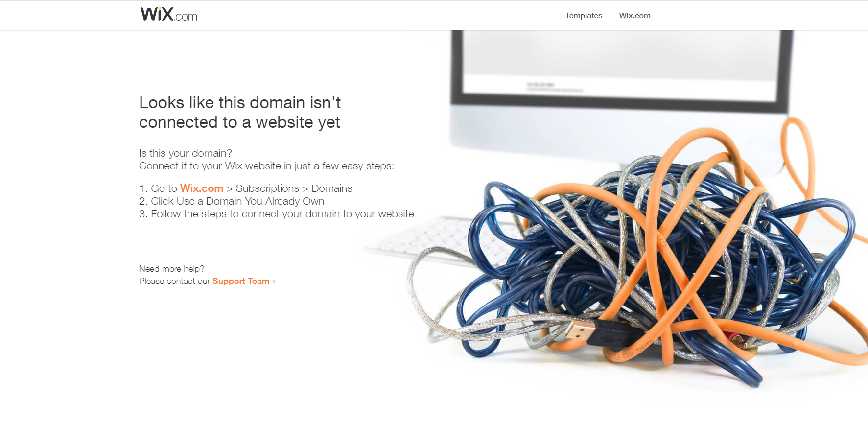Click the chevron arrow after Support Team
Image resolution: width=868 pixels, height=447 pixels.
(x=274, y=282)
